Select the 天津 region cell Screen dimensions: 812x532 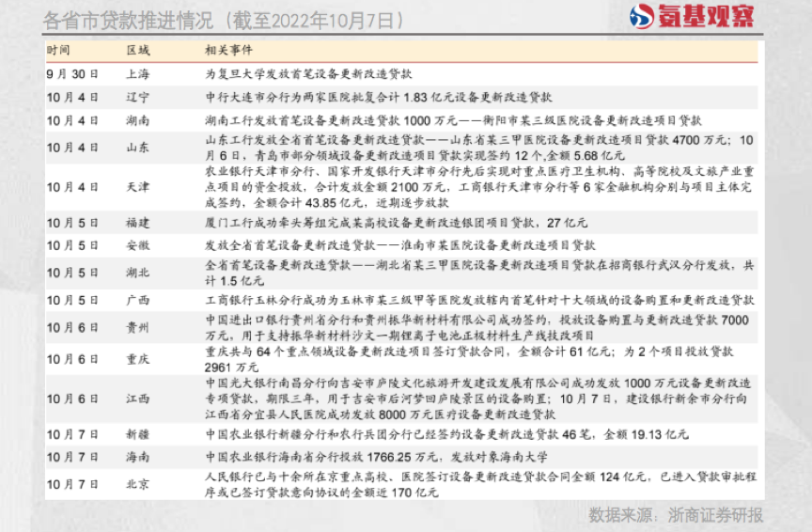click(137, 187)
